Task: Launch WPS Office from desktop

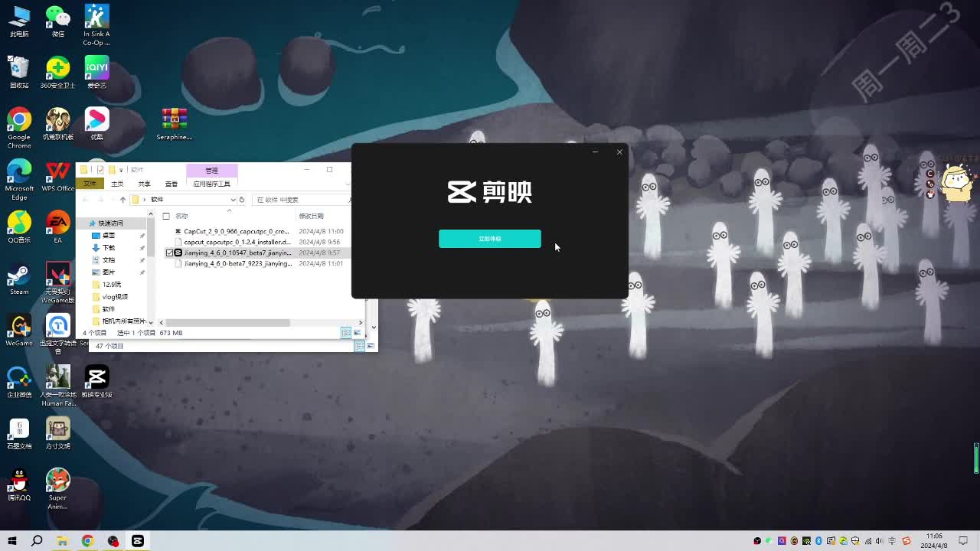Action: (57, 175)
